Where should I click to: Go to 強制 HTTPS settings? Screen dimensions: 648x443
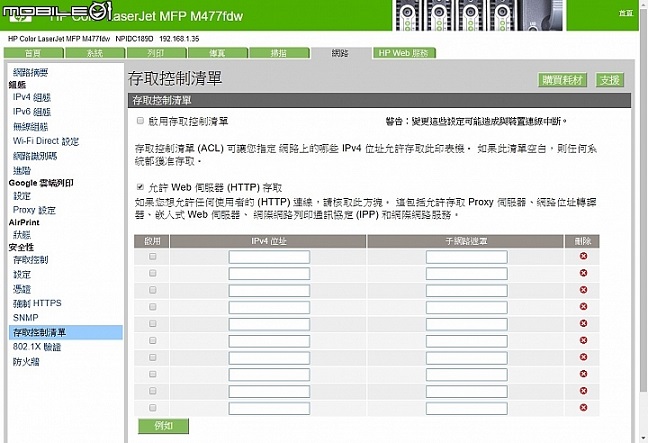click(37, 303)
